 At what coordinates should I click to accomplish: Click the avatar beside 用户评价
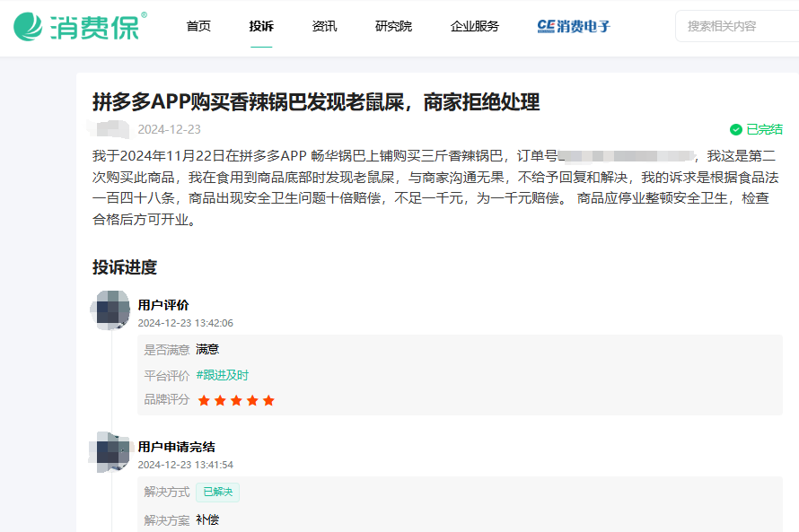pyautogui.click(x=110, y=310)
